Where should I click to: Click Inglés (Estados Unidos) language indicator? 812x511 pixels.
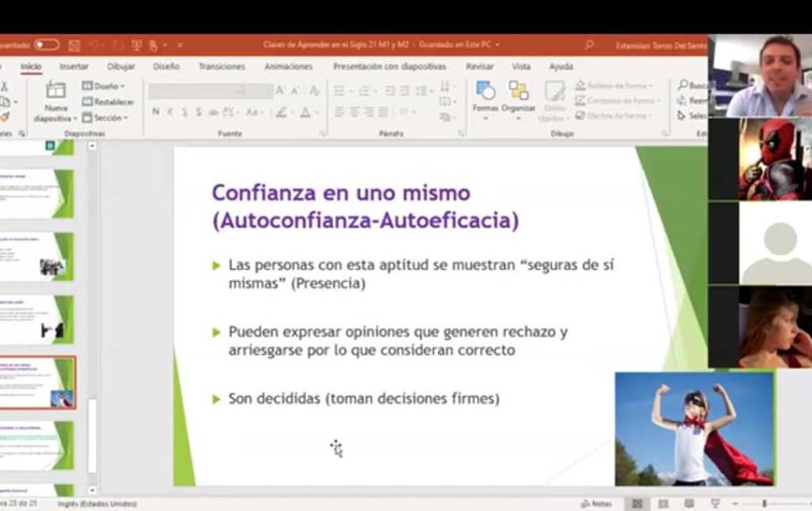(96, 503)
